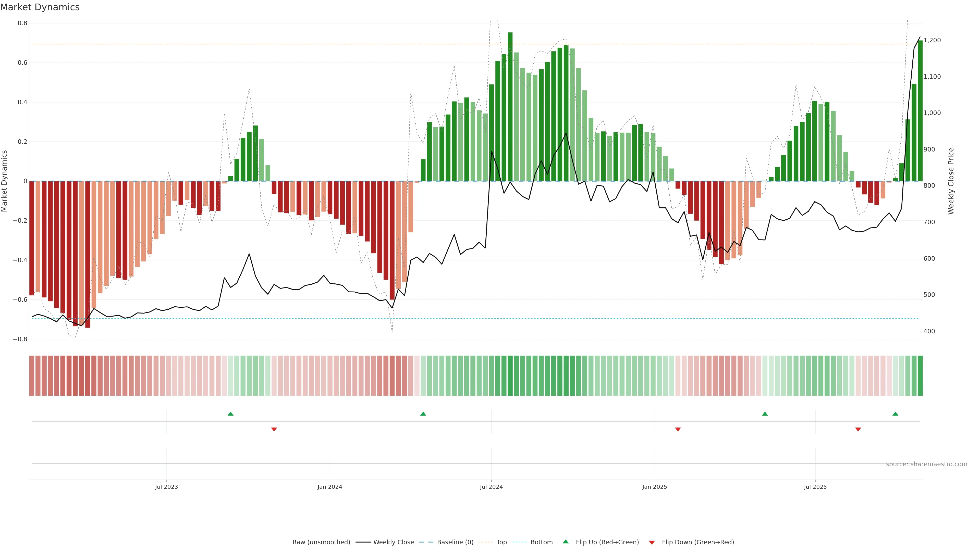The image size is (980, 551).
Task: Click the Flip Up marker before Jul 2024
Action: [423, 414]
